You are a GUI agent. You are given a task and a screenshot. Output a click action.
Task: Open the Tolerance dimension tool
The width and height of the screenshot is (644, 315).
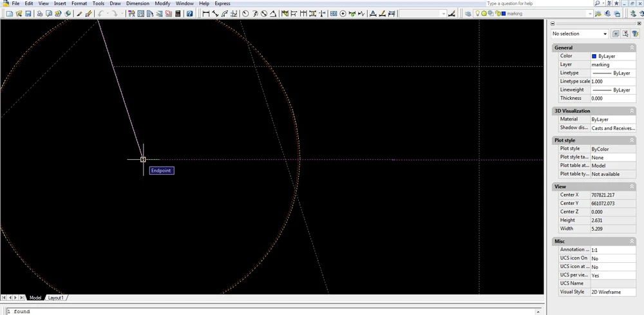pos(334,14)
